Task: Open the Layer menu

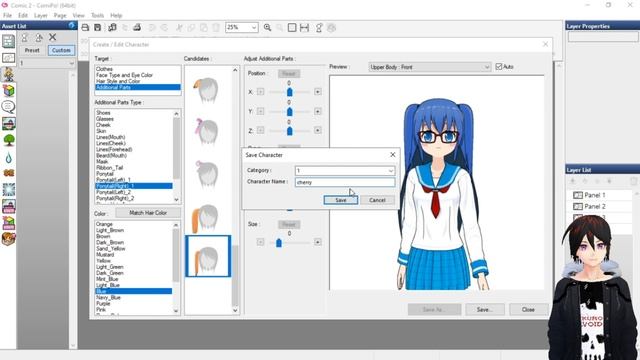Action: [x=40, y=16]
